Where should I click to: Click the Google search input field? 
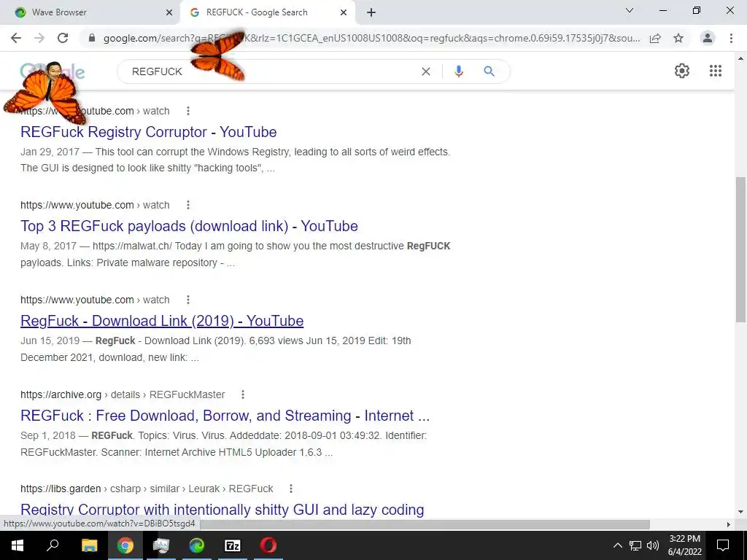[271, 71]
